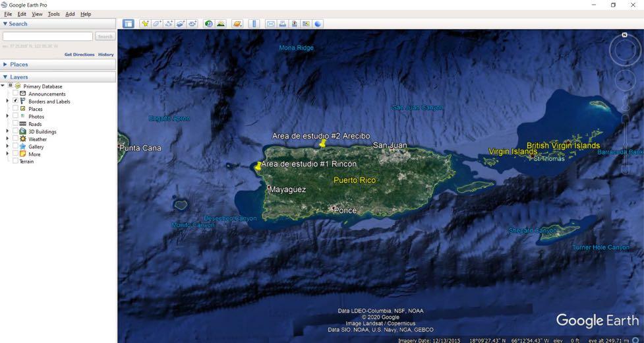Enable the Photos layer checkbox
644x343 pixels.
15,116
